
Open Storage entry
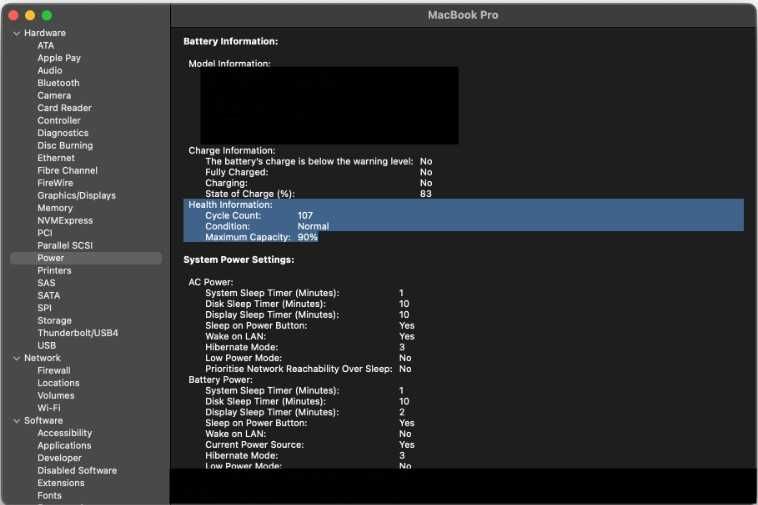pyautogui.click(x=55, y=320)
